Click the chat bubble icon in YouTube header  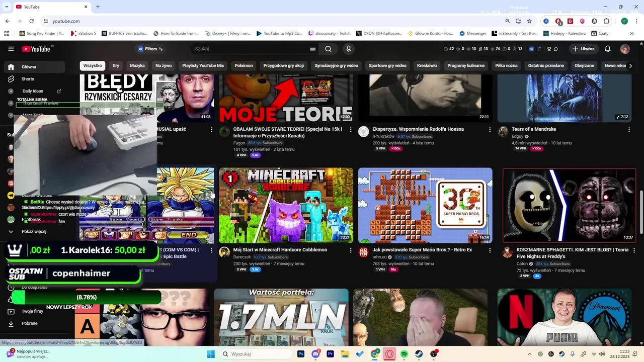click(556, 49)
